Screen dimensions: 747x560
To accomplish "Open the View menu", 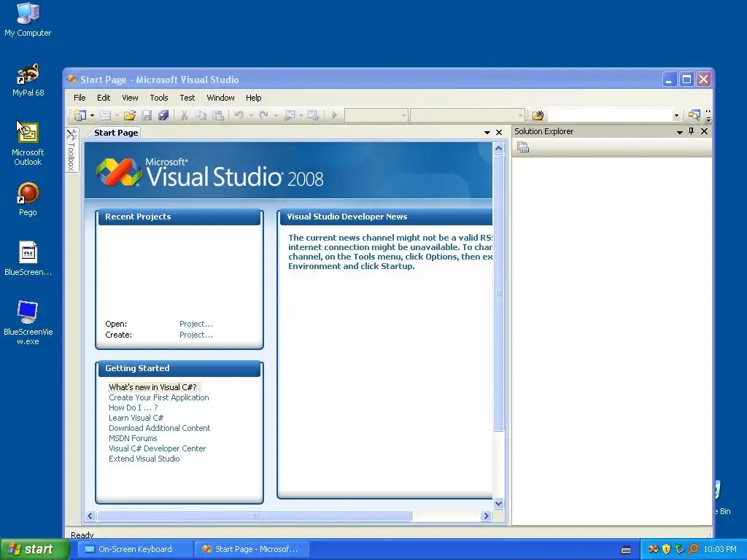I will [130, 98].
